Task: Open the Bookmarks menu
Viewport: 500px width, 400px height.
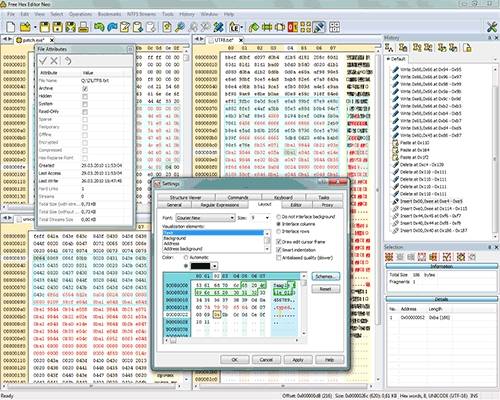Action: pyautogui.click(x=109, y=14)
